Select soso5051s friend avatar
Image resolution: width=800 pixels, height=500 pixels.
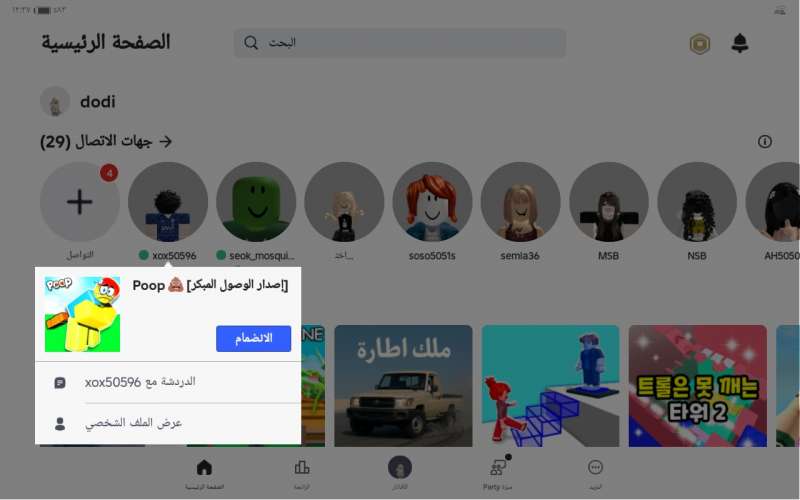click(x=432, y=202)
